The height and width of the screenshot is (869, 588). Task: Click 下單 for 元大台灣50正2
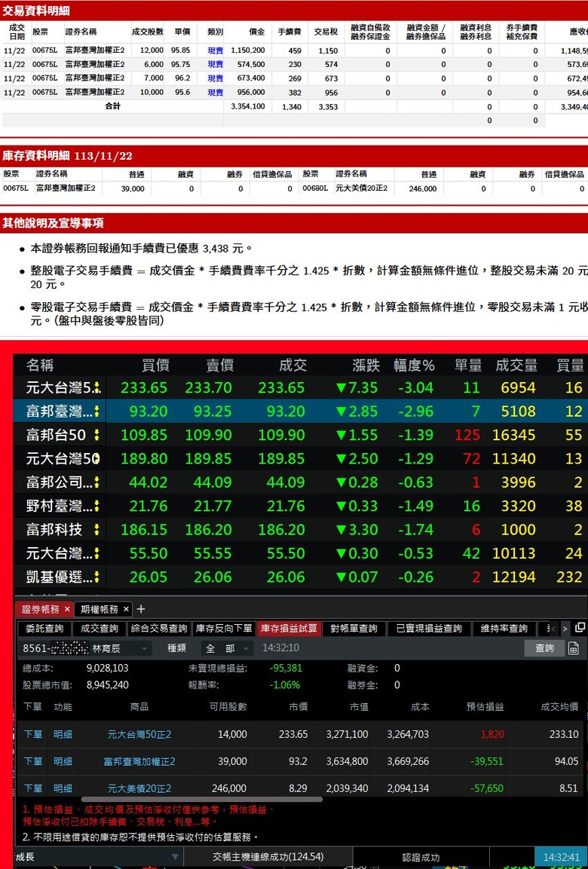click(x=32, y=734)
